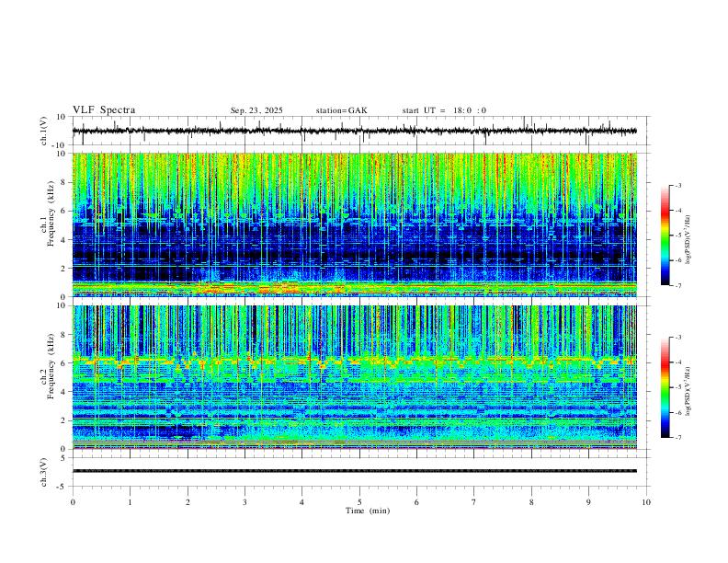
Task: Click time axis tick label "3"
Action: (x=245, y=502)
